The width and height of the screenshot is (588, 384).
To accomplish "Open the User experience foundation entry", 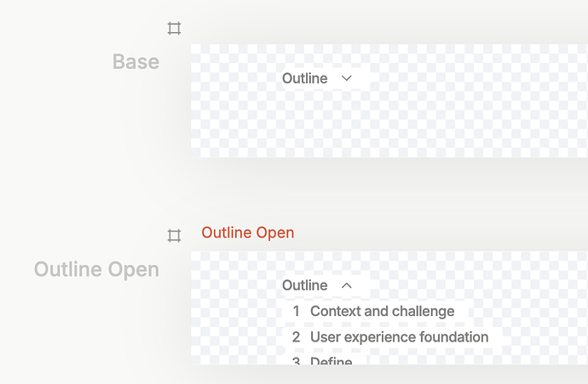I will pos(399,337).
